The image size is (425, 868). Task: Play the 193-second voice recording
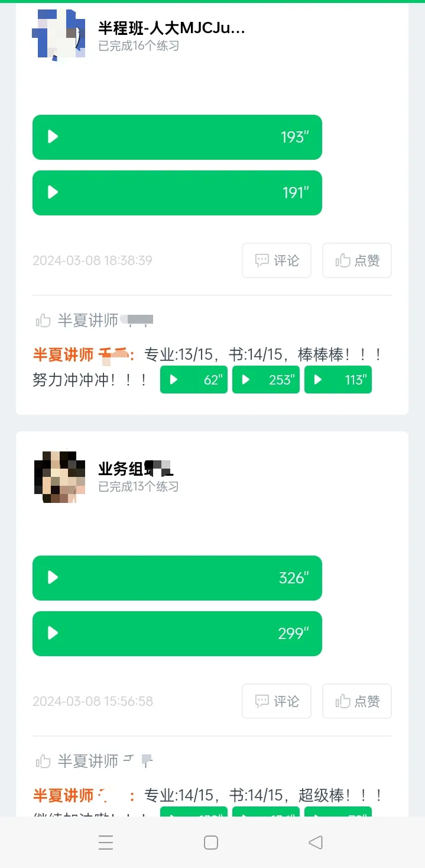coord(177,137)
